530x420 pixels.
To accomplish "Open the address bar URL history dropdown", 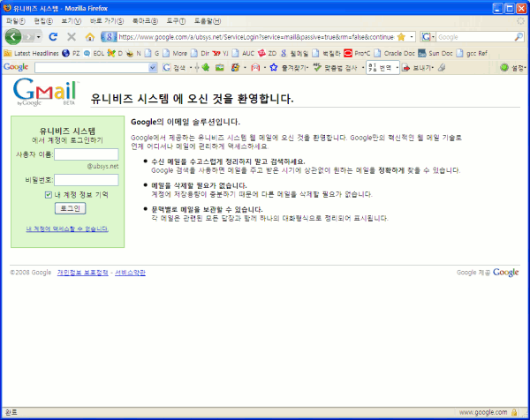I will click(x=412, y=37).
